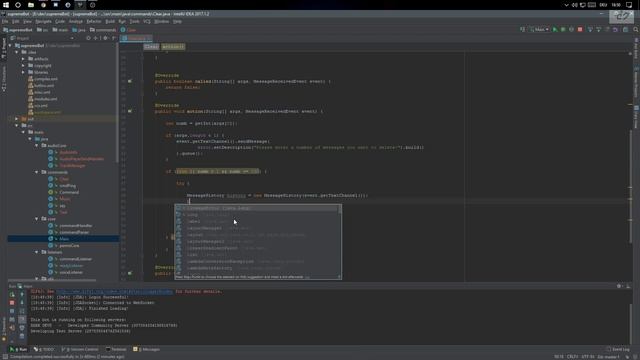Viewport: 640px width, 360px height.
Task: Click the down arrow icon in Run console
Action: (22, 302)
